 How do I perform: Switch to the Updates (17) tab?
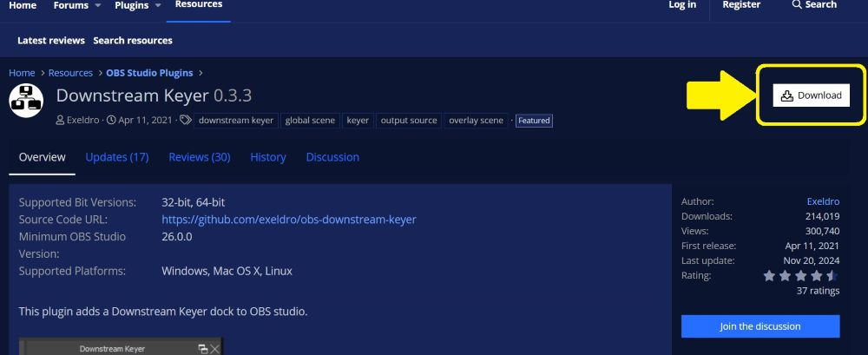pyautogui.click(x=117, y=157)
